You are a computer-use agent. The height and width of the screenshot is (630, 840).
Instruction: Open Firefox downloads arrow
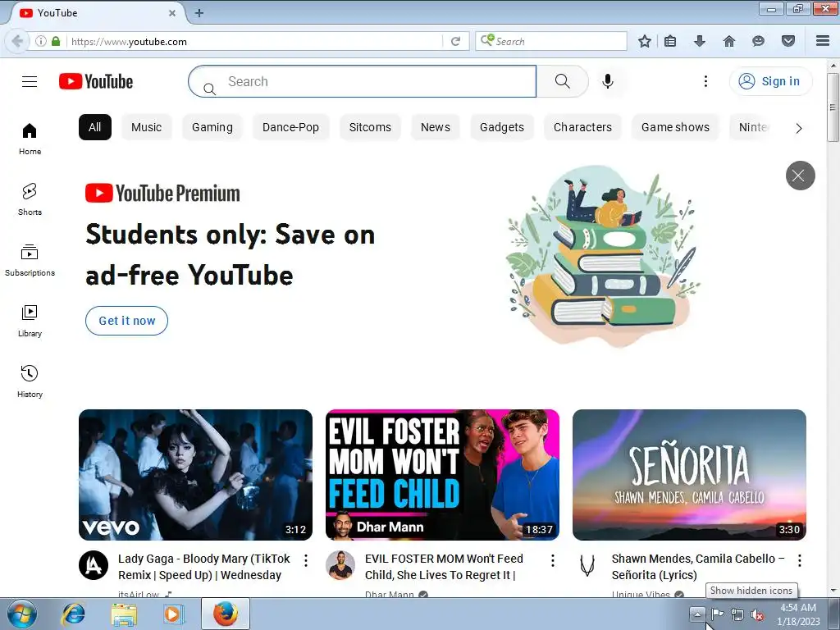700,41
